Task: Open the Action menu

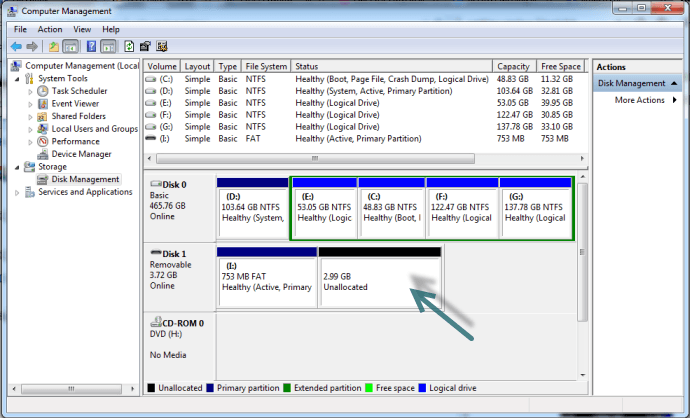Action: (50, 29)
